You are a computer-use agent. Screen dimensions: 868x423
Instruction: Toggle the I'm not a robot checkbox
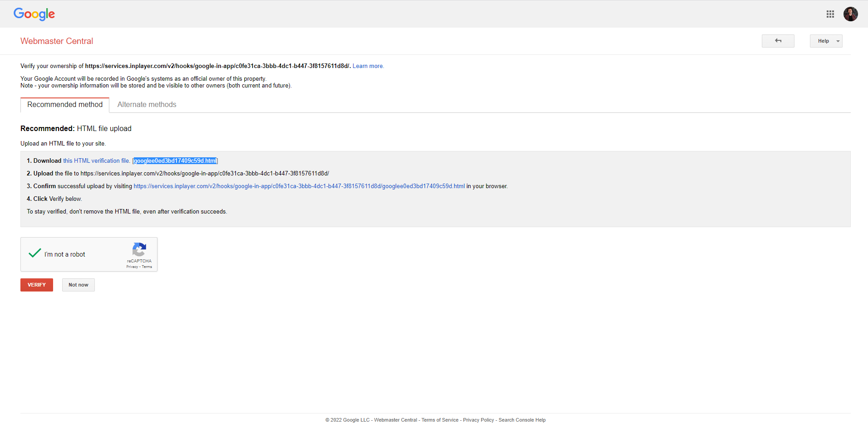[35, 253]
